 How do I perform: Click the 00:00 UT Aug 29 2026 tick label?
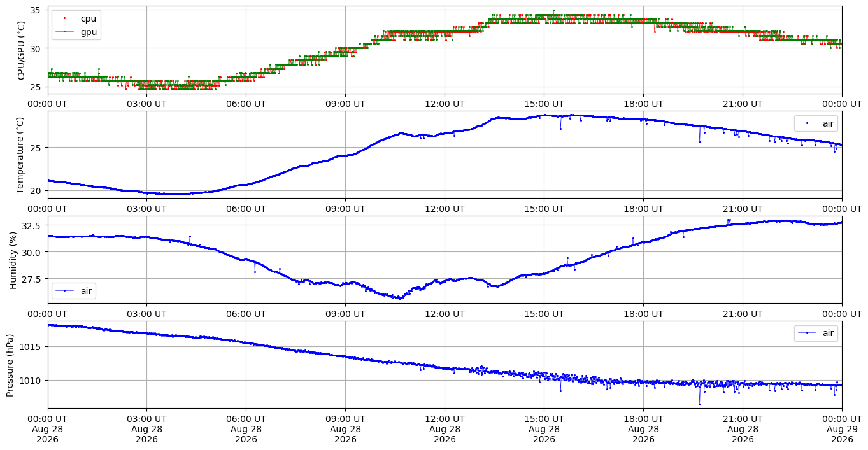pyautogui.click(x=842, y=429)
